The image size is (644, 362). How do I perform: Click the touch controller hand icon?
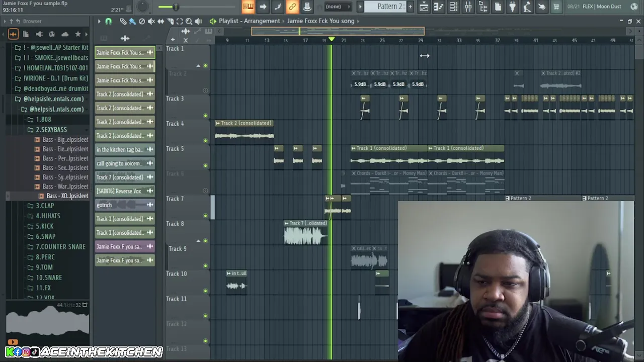tap(541, 7)
